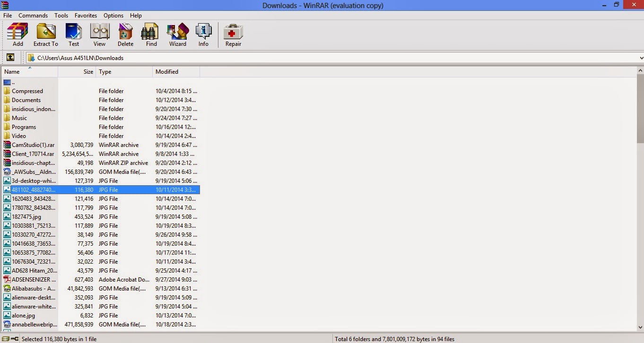The height and width of the screenshot is (343, 644).
Task: Click 'Selected 116,380 bytes' status text
Action: (x=59, y=339)
